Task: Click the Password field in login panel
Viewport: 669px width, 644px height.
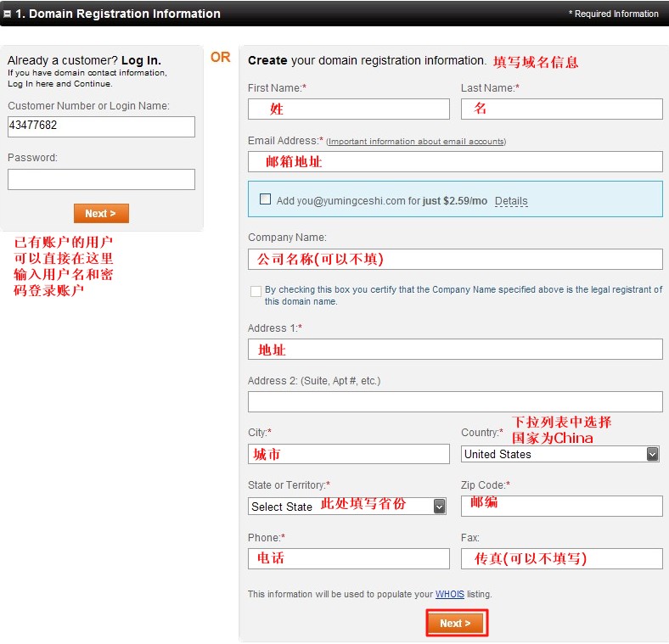Action: point(101,179)
